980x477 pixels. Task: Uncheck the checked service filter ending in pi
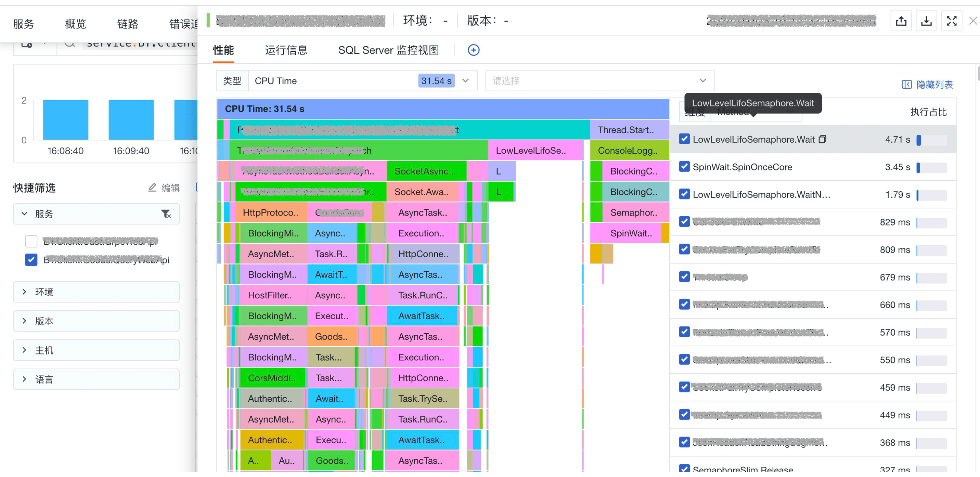(31, 260)
